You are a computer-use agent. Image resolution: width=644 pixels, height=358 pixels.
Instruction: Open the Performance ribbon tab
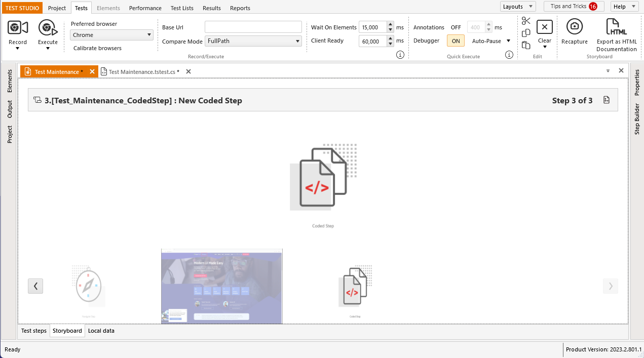(x=145, y=8)
